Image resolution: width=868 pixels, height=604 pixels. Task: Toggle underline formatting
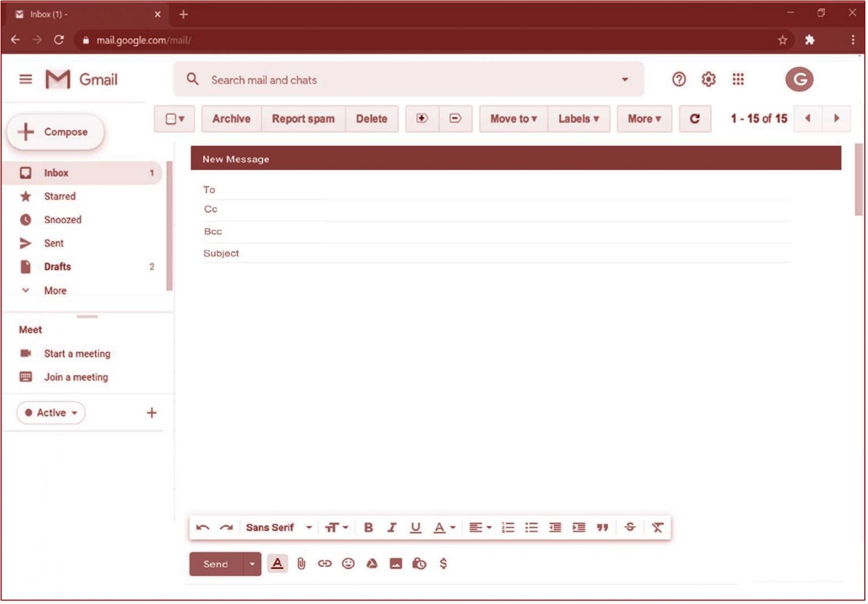pos(416,527)
